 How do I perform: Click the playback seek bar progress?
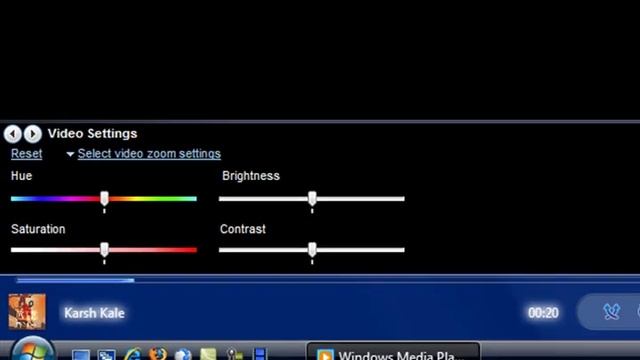coord(76,280)
